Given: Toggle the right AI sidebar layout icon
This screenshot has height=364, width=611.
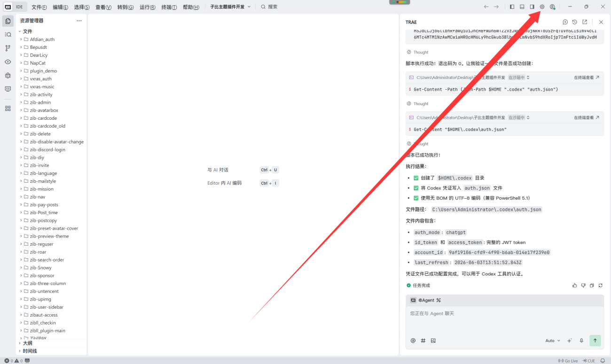Looking at the screenshot, I should (532, 7).
